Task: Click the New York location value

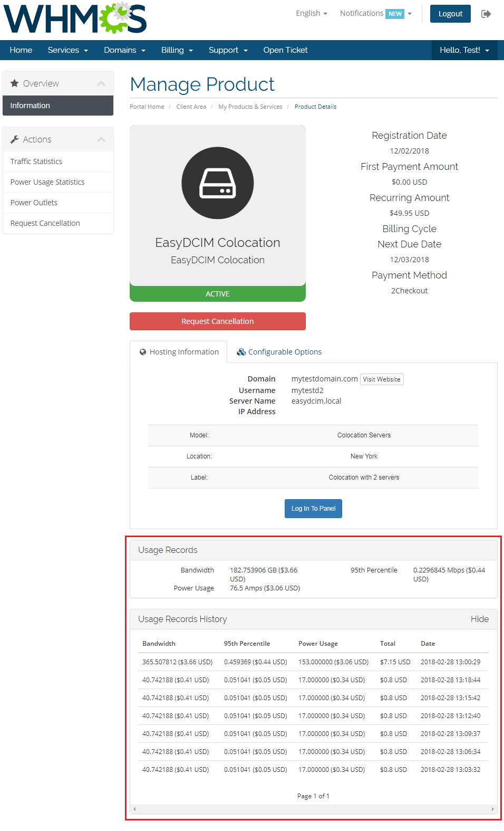Action: click(x=364, y=456)
